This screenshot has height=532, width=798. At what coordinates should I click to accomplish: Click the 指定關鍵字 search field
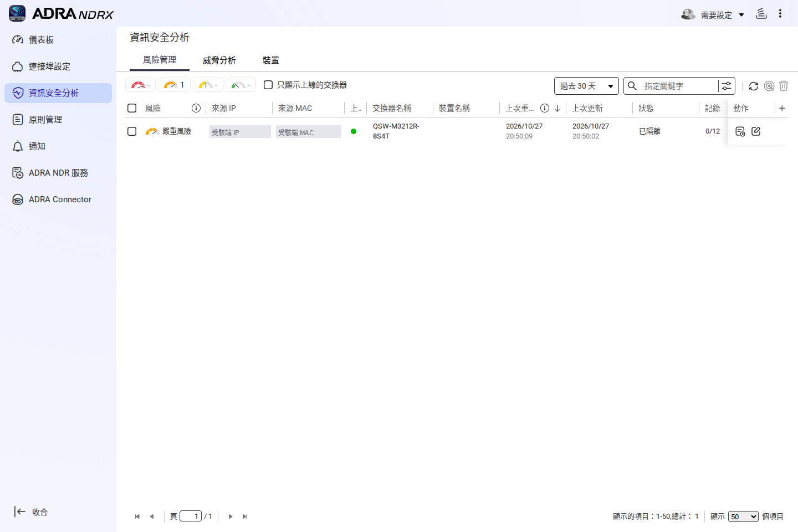[679, 86]
